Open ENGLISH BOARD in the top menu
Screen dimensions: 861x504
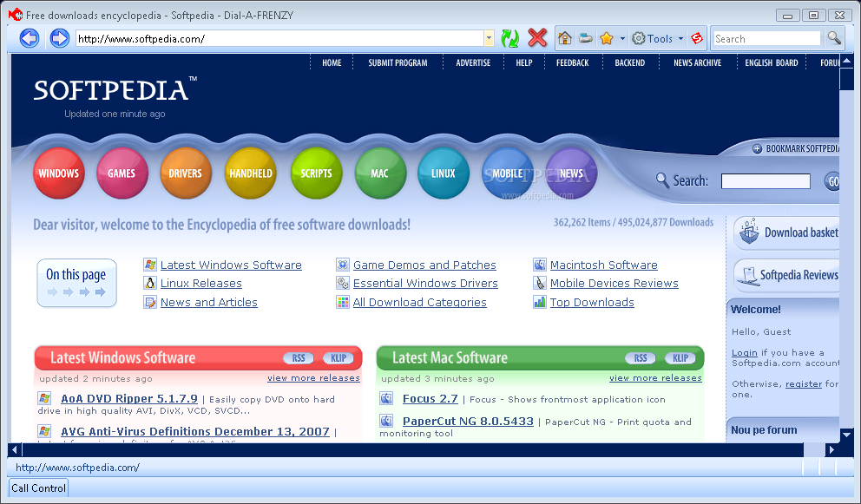tap(771, 62)
